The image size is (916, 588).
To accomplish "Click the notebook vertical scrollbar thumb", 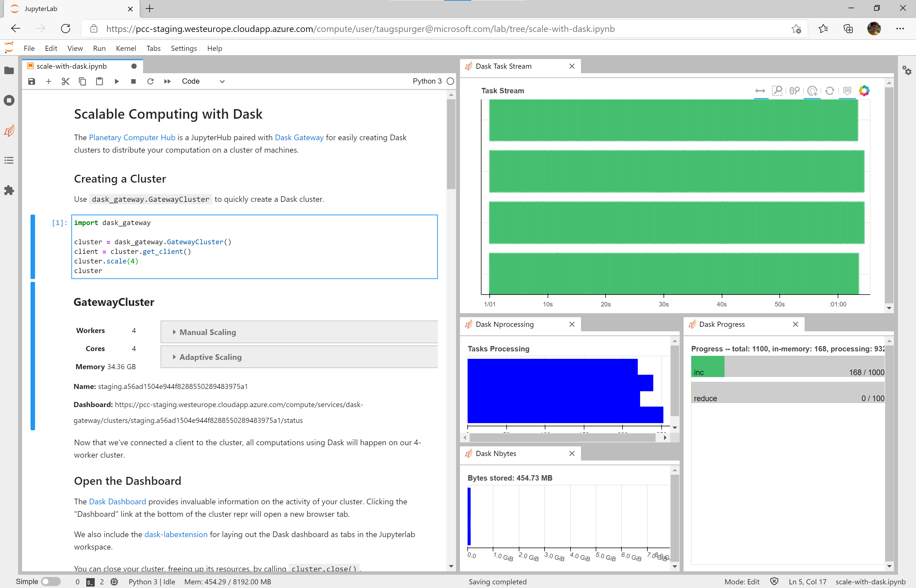I will pyautogui.click(x=451, y=144).
